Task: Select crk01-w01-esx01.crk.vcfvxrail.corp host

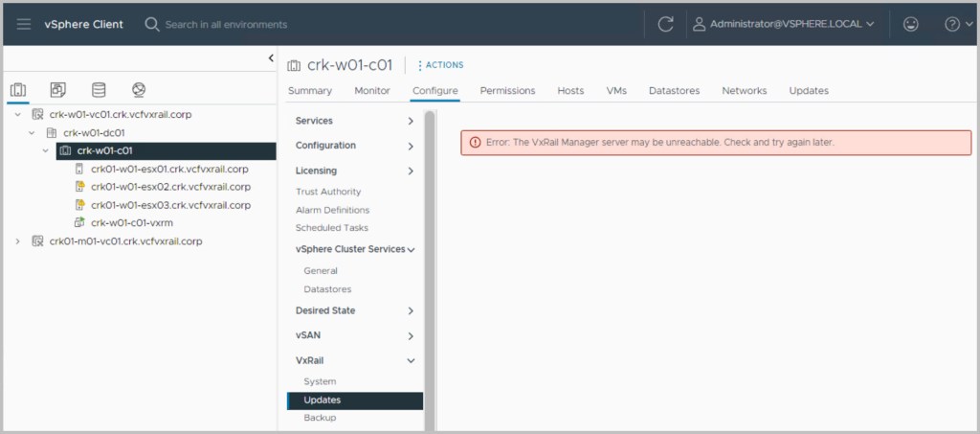Action: (x=169, y=169)
